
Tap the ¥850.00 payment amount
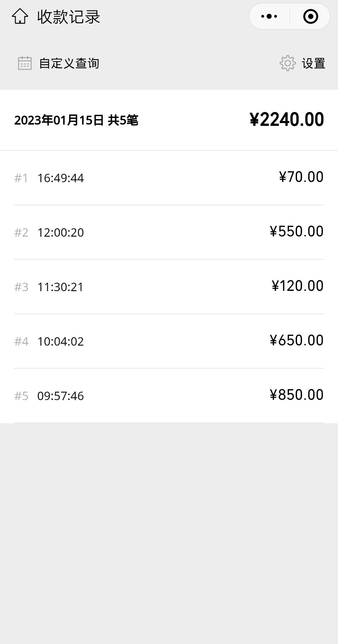(x=296, y=395)
